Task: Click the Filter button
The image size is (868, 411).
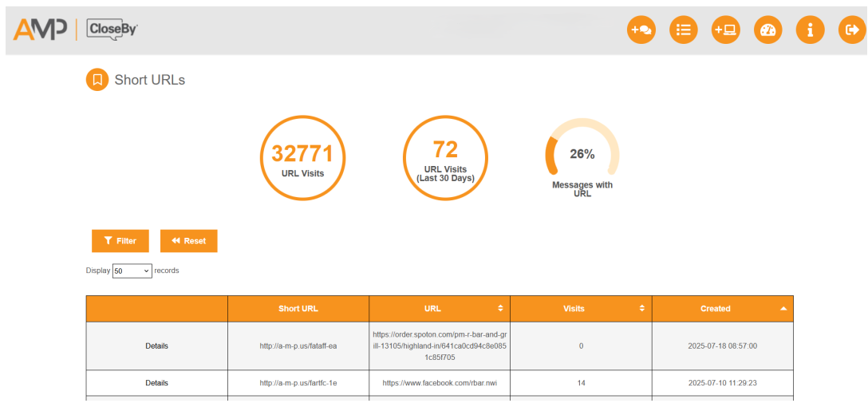Action: click(120, 241)
